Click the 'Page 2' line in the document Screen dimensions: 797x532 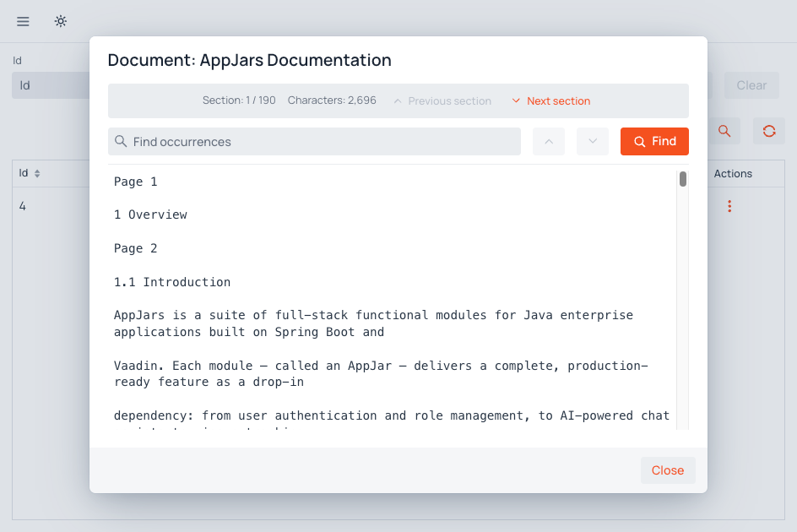136,248
